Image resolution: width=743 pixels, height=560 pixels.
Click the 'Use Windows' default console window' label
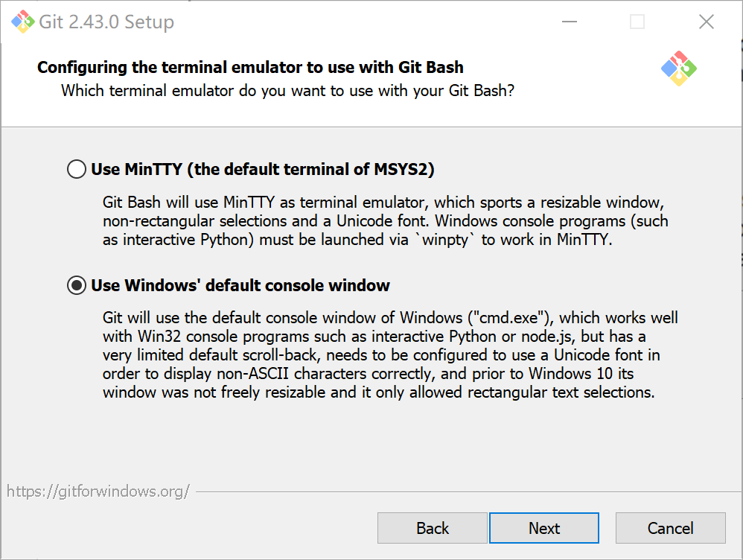click(240, 285)
